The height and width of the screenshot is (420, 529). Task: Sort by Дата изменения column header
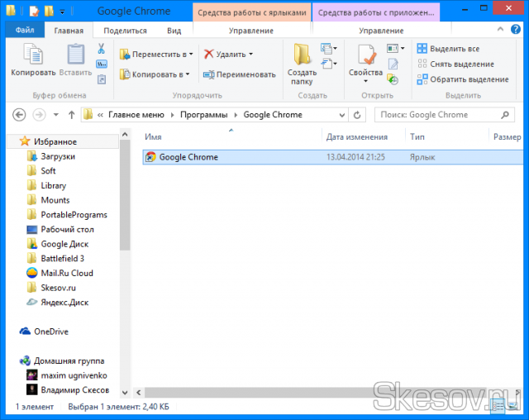point(356,136)
